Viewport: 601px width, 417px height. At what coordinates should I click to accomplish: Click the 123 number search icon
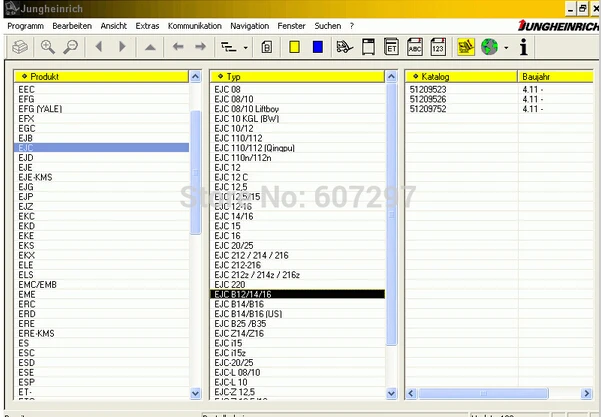click(x=438, y=47)
